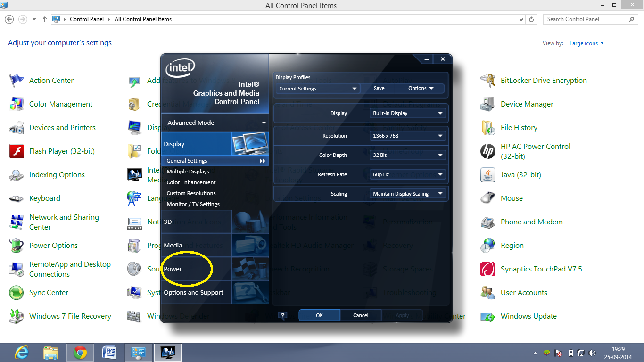This screenshot has height=362, width=644.
Task: Open RemoteApp and Desktop Connections
Action: pos(60,269)
